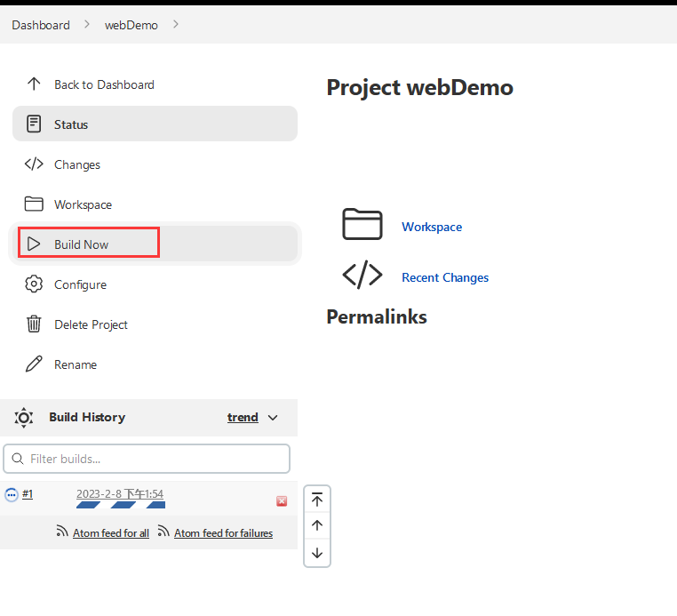
Task: Open the Recent Changes link
Action: pos(445,277)
